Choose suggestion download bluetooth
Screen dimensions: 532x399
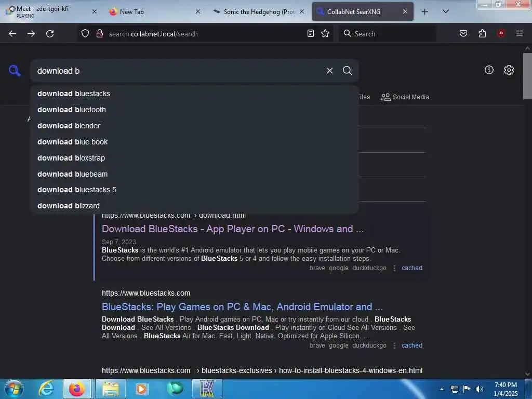point(194,110)
